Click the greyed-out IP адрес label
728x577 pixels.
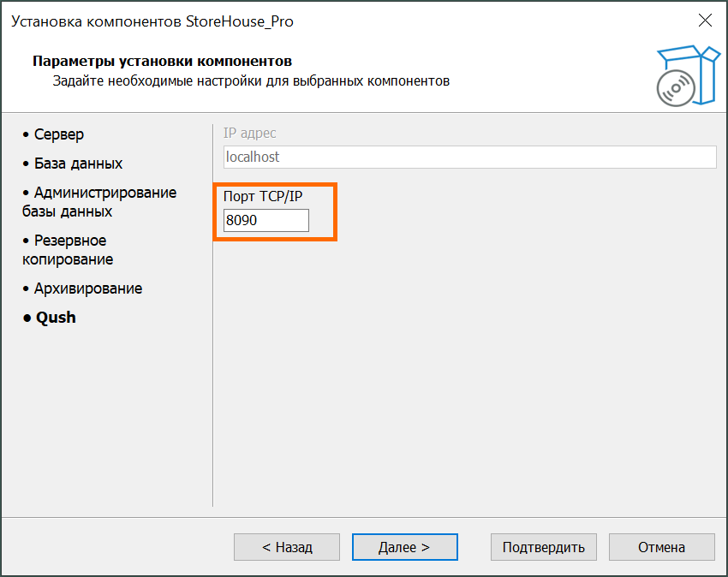[250, 134]
